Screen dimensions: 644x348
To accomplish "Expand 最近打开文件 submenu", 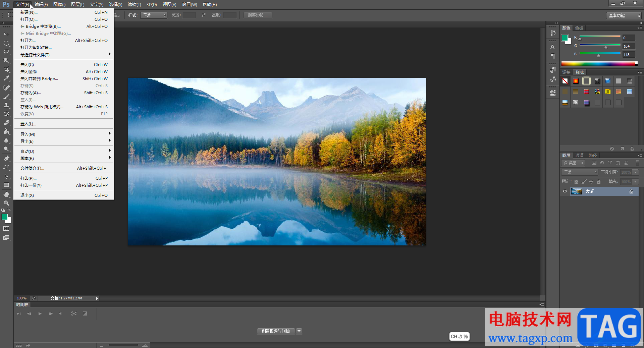I will 64,55.
